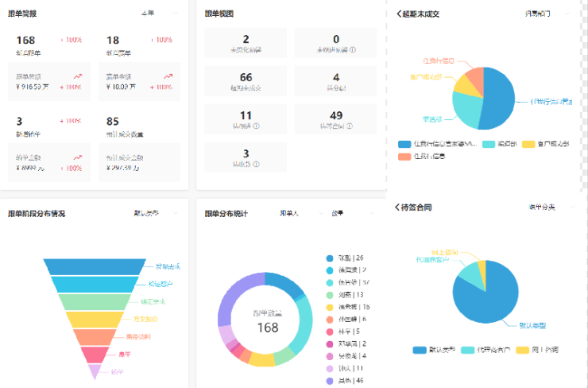Click the info icon under the 11 tile
Screen dimensions: 588x388
257,126
